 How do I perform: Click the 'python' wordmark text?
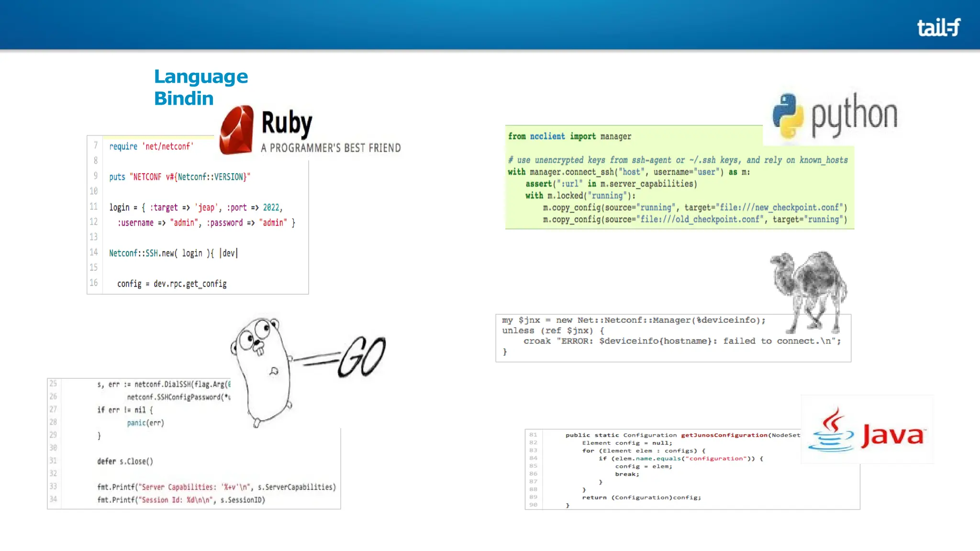click(x=855, y=115)
